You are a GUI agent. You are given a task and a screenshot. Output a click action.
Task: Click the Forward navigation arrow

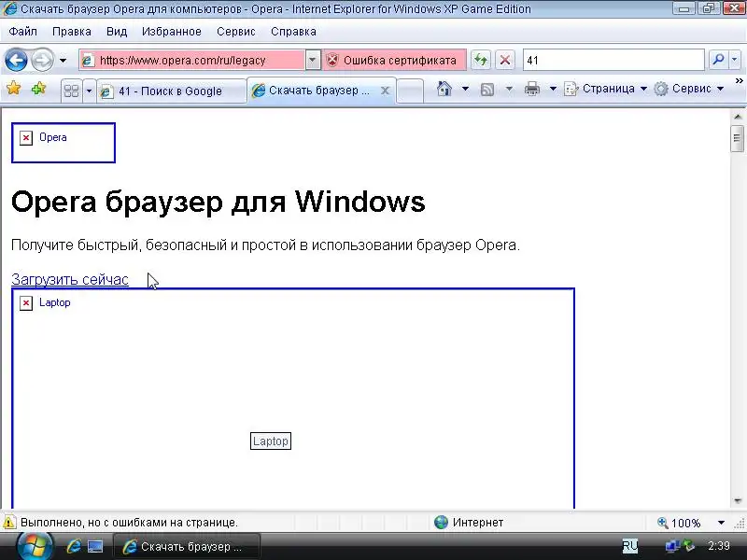coord(42,61)
